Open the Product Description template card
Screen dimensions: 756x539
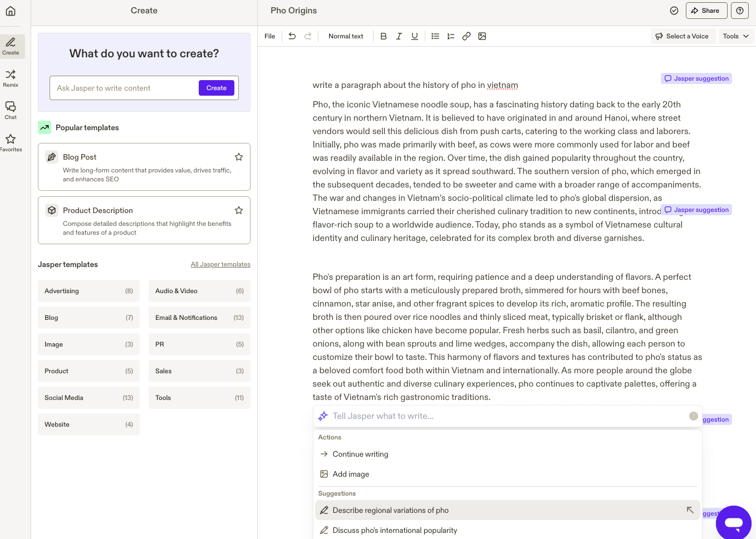[x=144, y=220]
